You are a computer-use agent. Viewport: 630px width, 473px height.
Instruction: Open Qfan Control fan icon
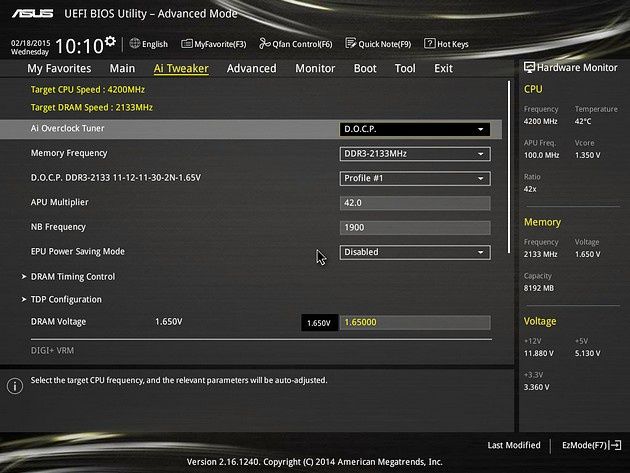(264, 43)
